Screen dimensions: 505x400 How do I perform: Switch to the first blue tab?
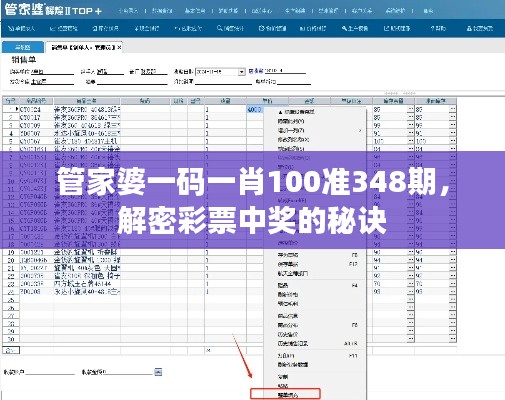23,47
